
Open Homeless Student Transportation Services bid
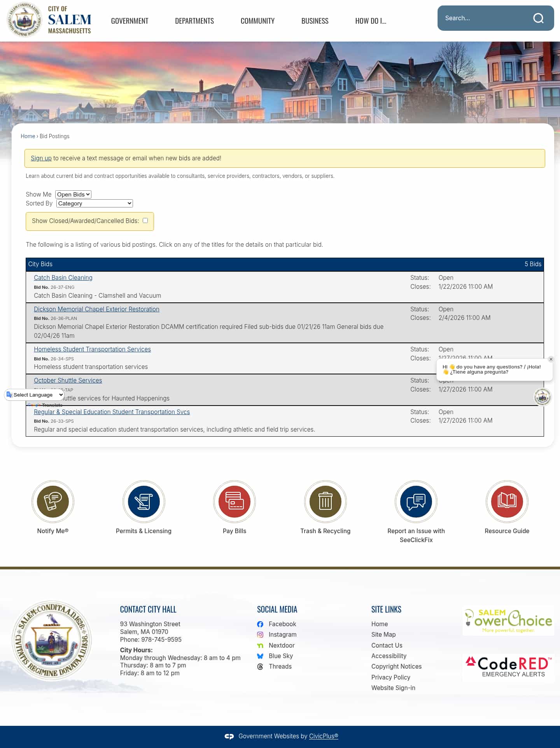[x=92, y=349]
